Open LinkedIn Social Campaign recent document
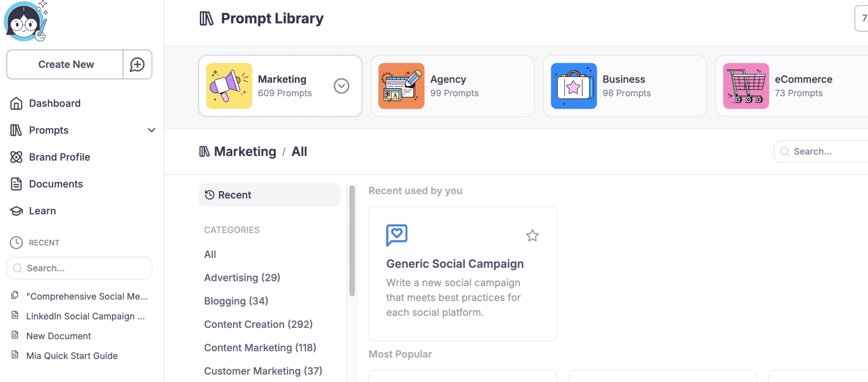The height and width of the screenshot is (382, 868). pos(85,317)
